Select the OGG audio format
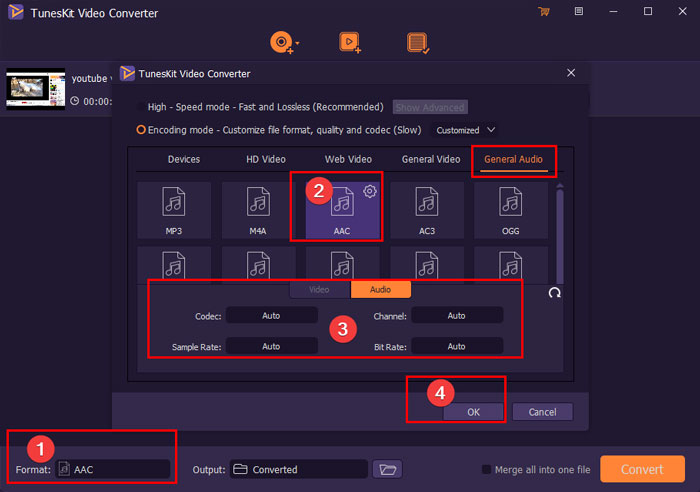Screen dimensions: 700x492 511,210
